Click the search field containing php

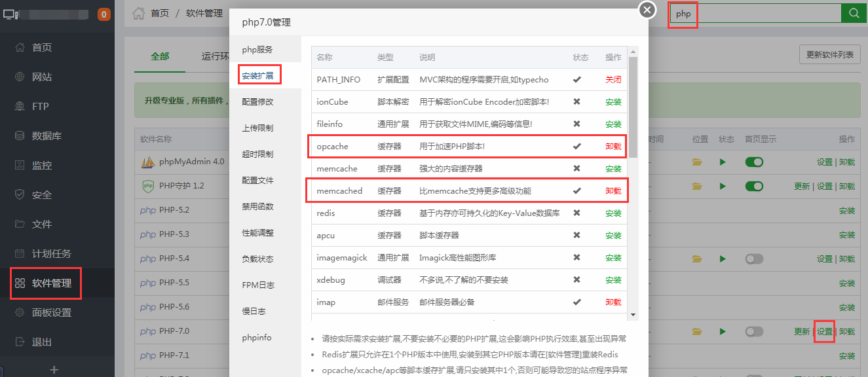(755, 13)
